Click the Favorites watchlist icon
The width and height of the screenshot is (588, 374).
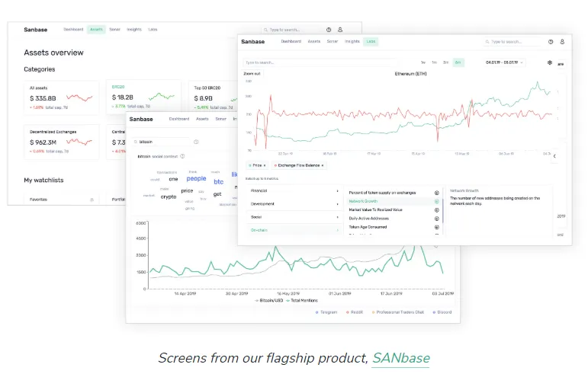(x=92, y=200)
